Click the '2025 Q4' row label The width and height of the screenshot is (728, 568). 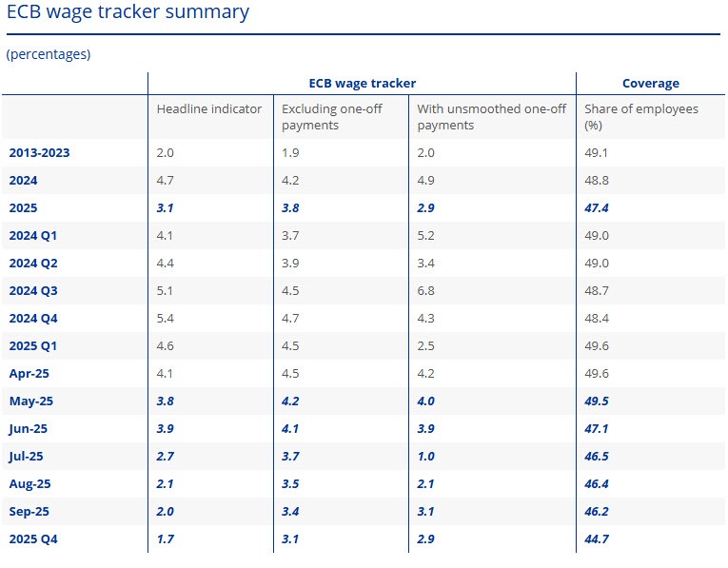tap(34, 539)
